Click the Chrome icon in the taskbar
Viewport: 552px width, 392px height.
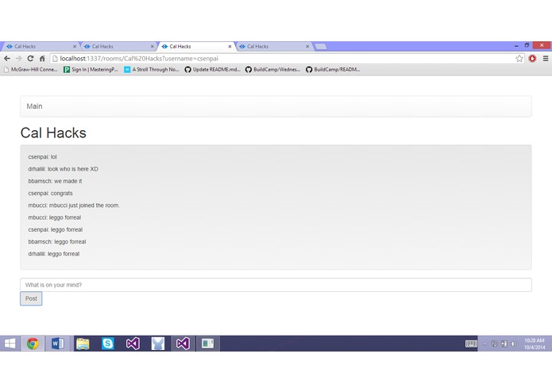tap(33, 344)
